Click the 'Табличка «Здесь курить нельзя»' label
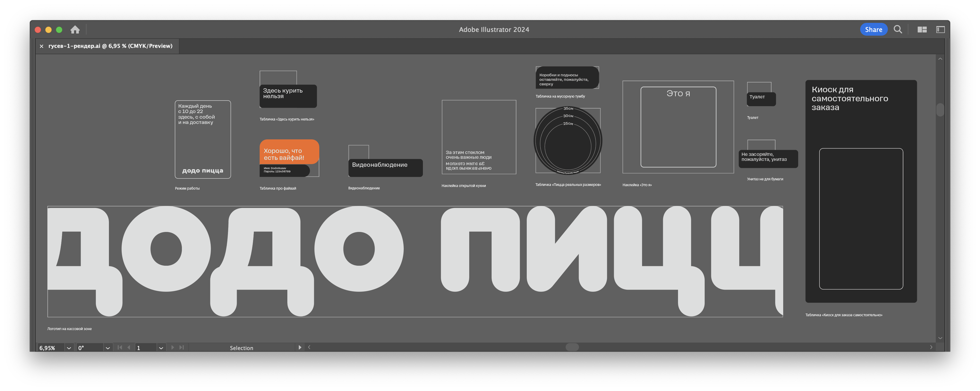This screenshot has height=391, width=980. [287, 119]
